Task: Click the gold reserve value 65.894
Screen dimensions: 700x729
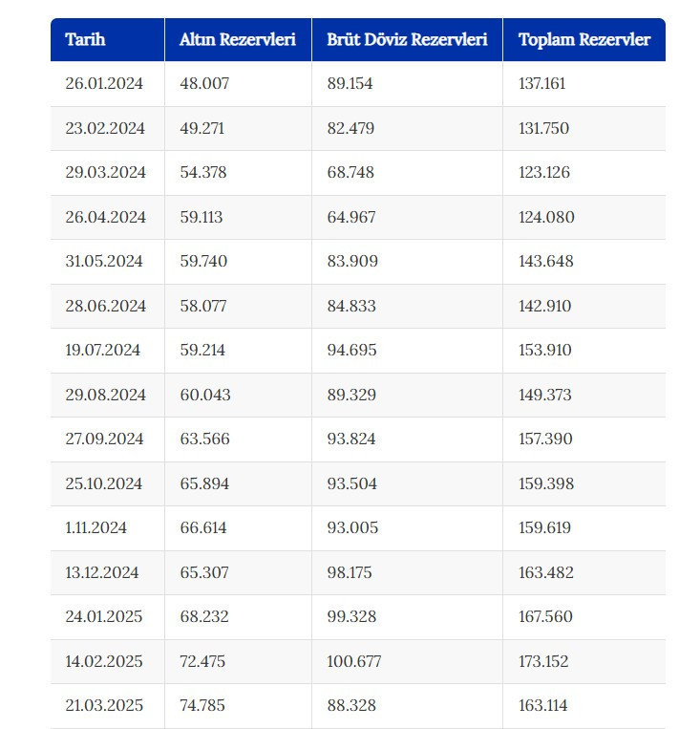Action: [x=204, y=483]
